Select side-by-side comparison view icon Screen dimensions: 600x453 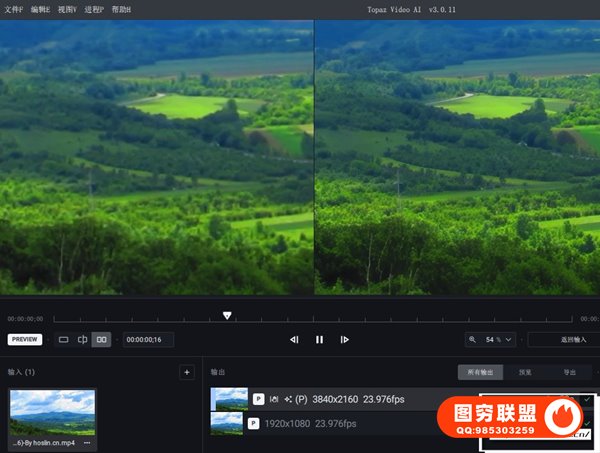101,340
